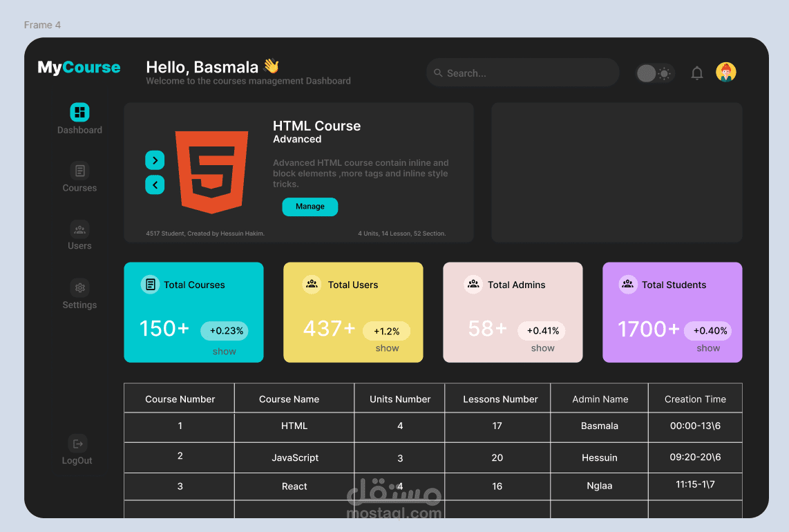This screenshot has width=789, height=532.
Task: Click show under Total Courses
Action: click(x=225, y=351)
